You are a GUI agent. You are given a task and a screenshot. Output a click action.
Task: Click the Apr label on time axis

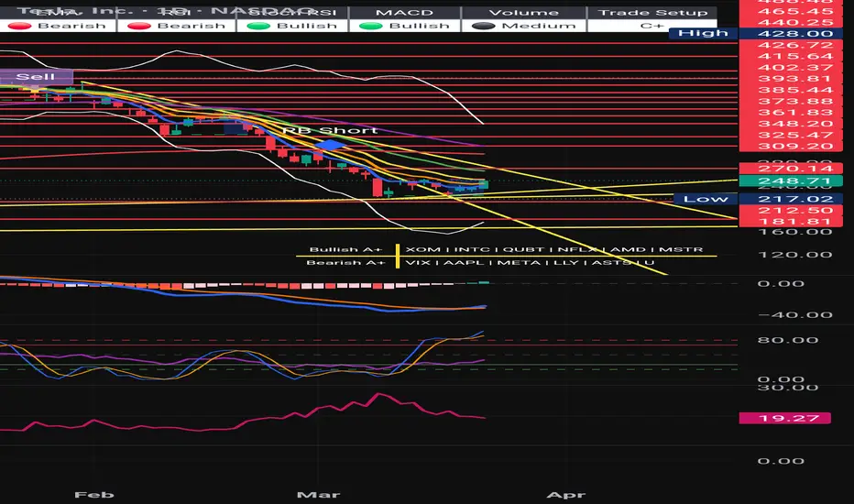[x=566, y=495]
